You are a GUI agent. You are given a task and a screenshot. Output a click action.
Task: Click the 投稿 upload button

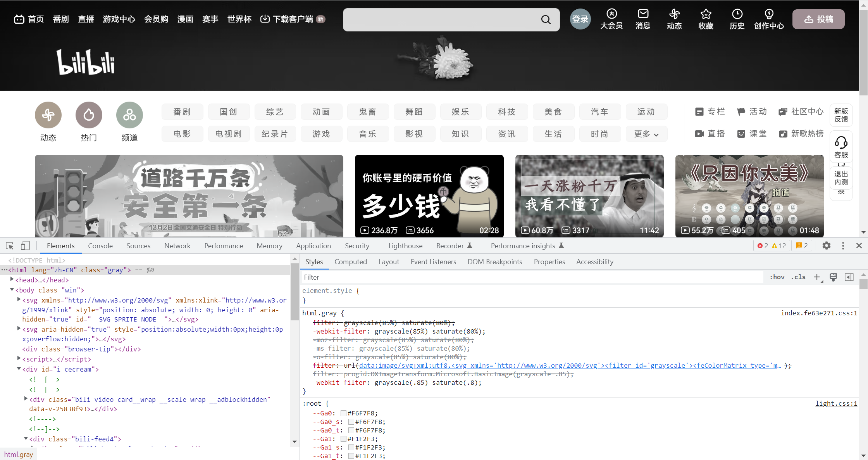tap(818, 19)
